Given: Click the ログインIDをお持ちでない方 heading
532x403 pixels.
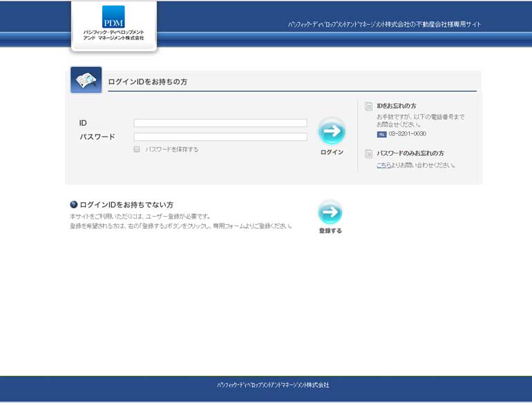Looking at the screenshot, I should point(126,205).
